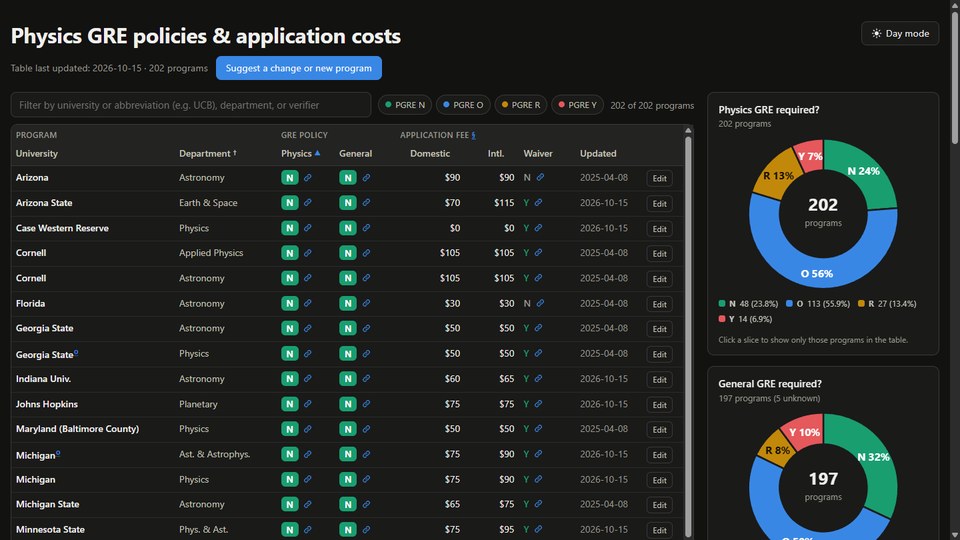The width and height of the screenshot is (960, 540).
Task: Click the green N 24% Physics GRE slice
Action: (x=863, y=171)
